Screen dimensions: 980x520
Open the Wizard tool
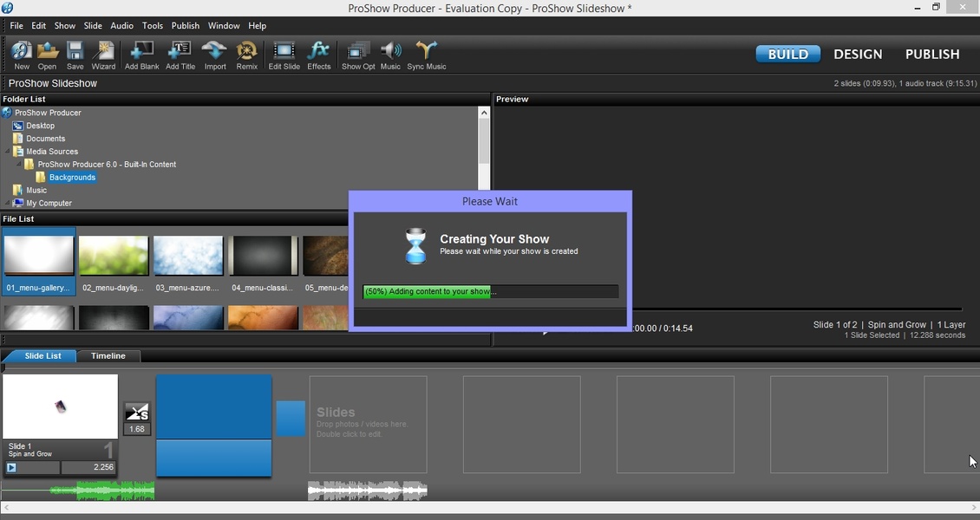(103, 54)
